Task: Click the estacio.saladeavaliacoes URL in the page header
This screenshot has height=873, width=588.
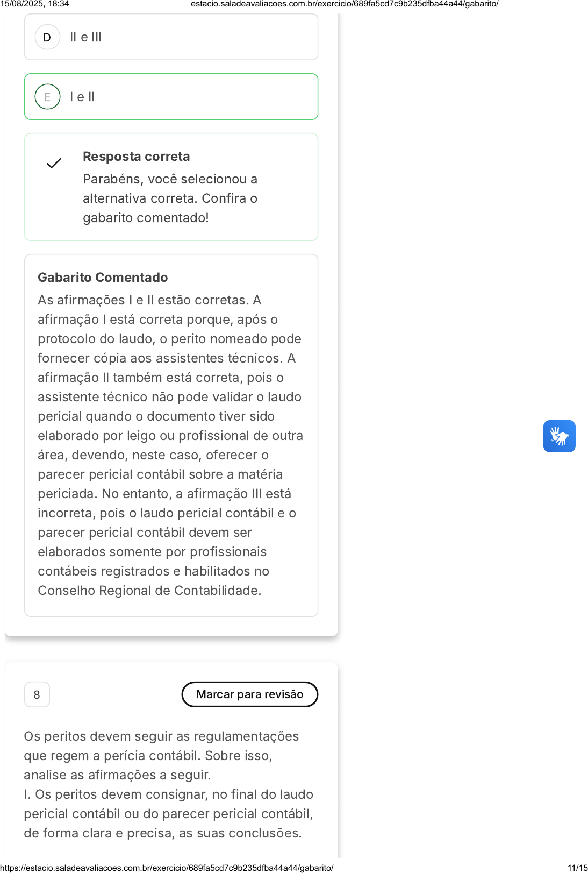Action: click(345, 4)
